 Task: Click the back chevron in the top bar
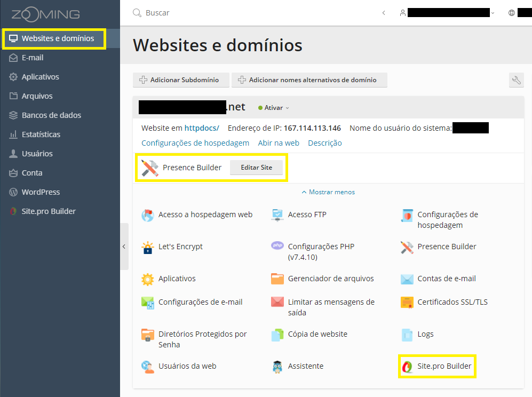click(x=384, y=13)
